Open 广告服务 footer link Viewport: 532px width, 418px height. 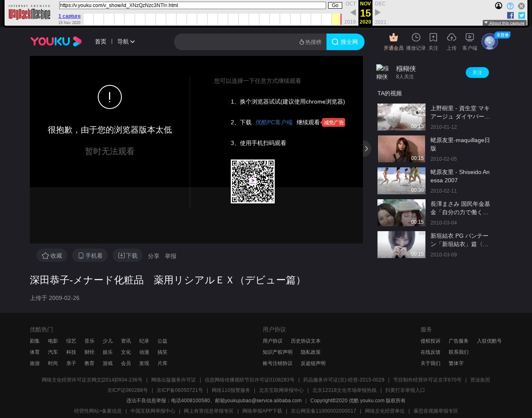[459, 341]
